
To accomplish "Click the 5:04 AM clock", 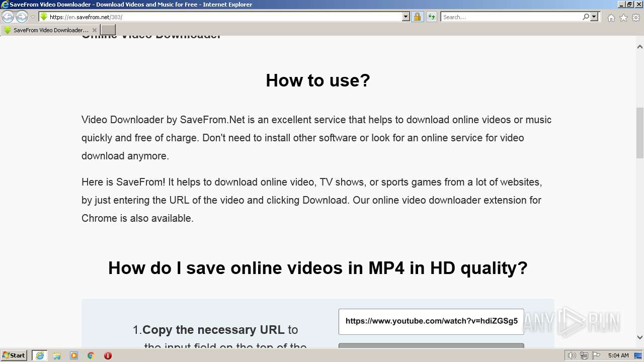I will [x=618, y=355].
